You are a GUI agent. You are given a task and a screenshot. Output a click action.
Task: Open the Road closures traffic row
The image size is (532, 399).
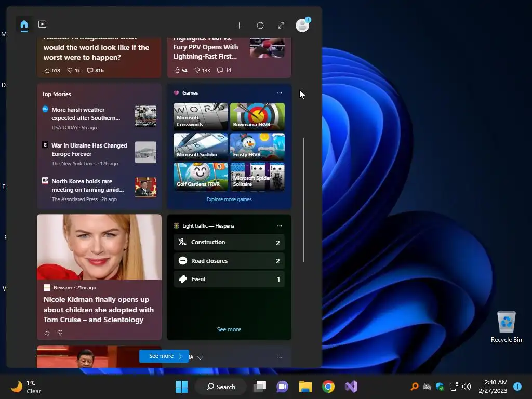(x=229, y=261)
